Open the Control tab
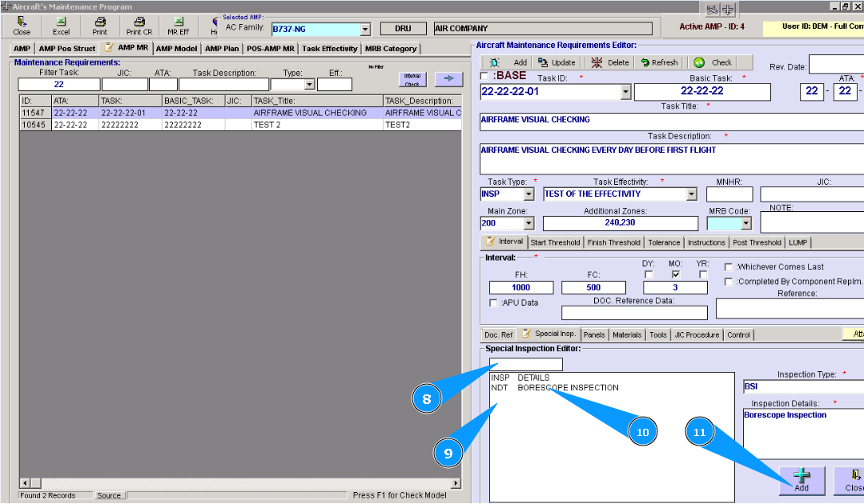 tap(738, 335)
